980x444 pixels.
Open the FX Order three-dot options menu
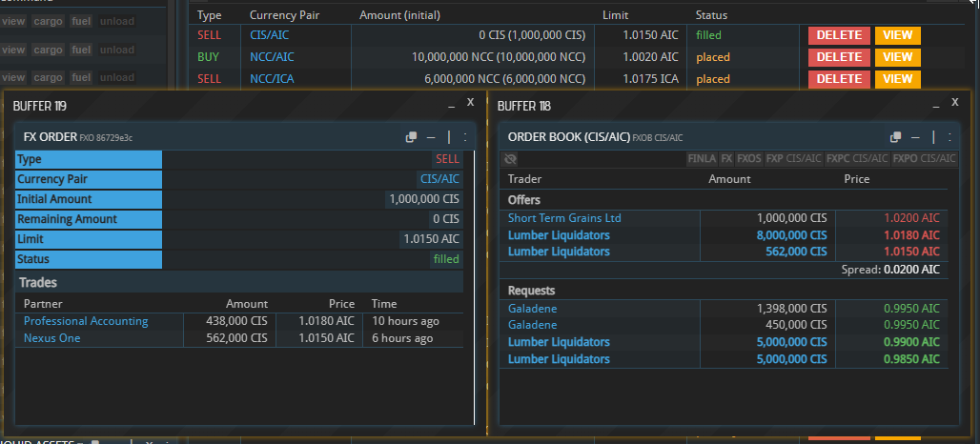(464, 137)
